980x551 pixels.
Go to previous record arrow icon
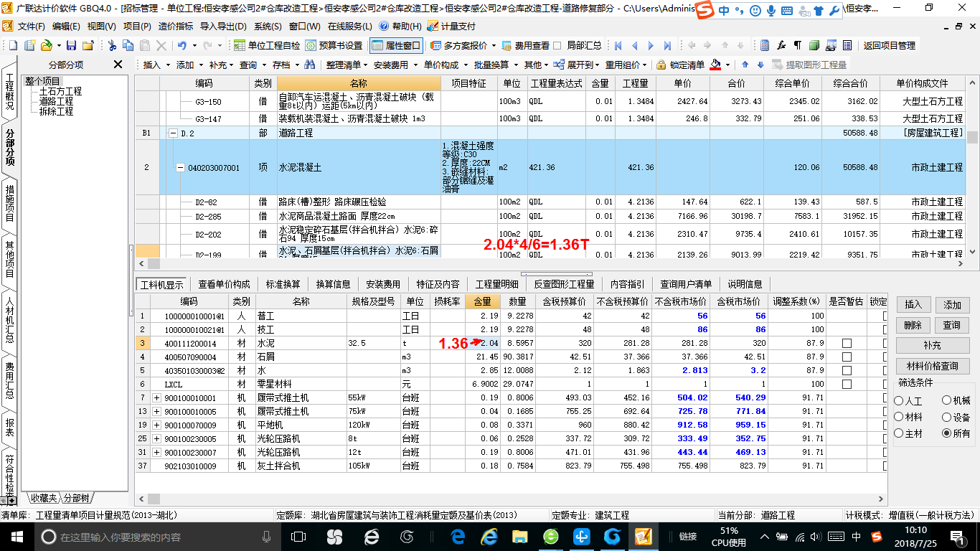pos(634,45)
